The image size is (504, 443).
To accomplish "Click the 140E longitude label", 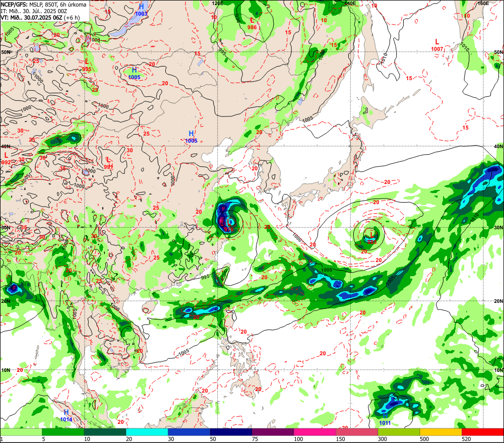I will pyautogui.click(x=350, y=3).
